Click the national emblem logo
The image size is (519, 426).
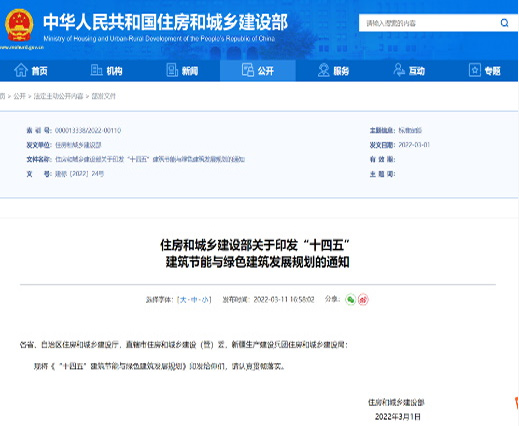[x=19, y=25]
